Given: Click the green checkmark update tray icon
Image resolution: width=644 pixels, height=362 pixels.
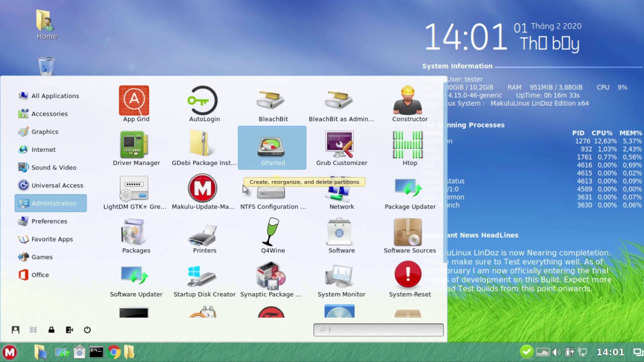Looking at the screenshot, I should [527, 352].
